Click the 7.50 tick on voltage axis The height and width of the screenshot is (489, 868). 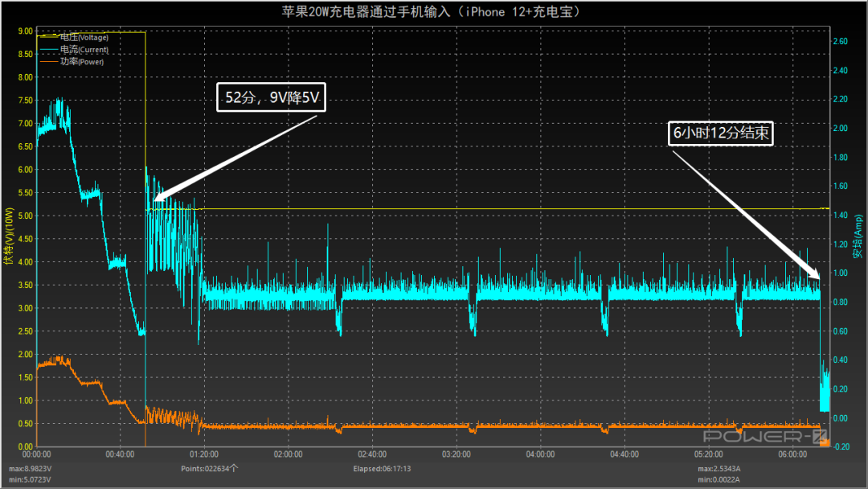tap(26, 101)
